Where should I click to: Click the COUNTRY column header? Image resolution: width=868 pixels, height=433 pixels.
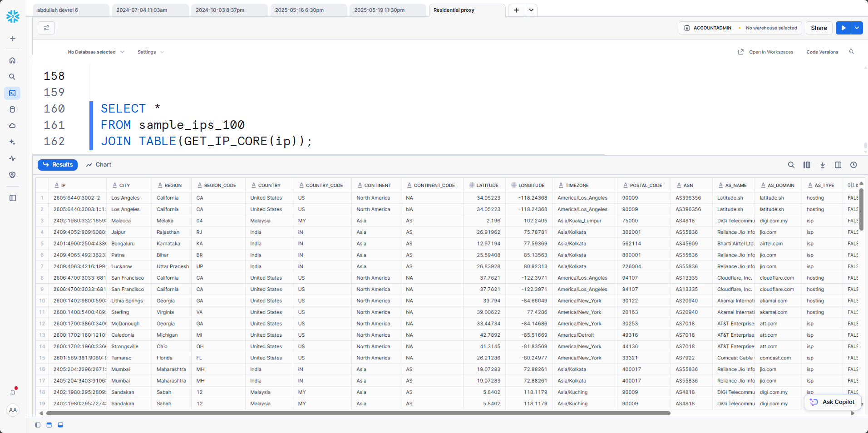point(269,185)
